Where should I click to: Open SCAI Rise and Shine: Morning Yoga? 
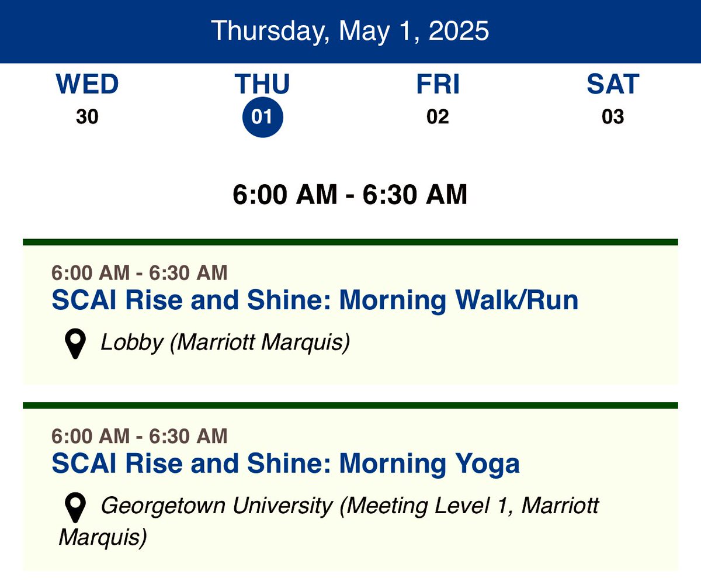286,464
